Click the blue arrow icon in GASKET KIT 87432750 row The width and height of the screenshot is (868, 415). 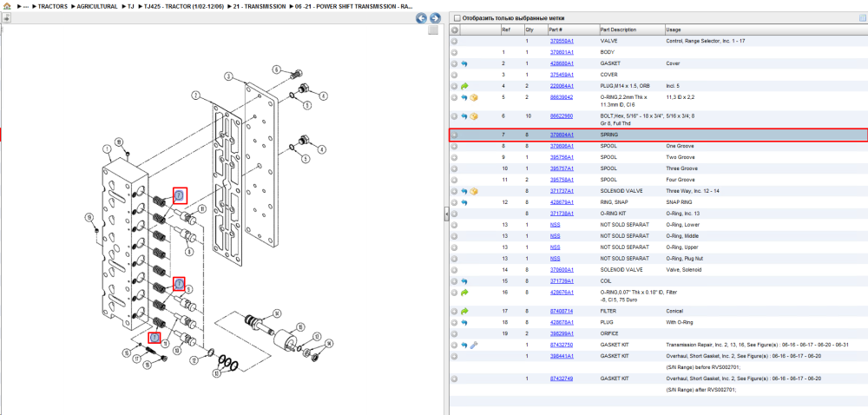[464, 345]
